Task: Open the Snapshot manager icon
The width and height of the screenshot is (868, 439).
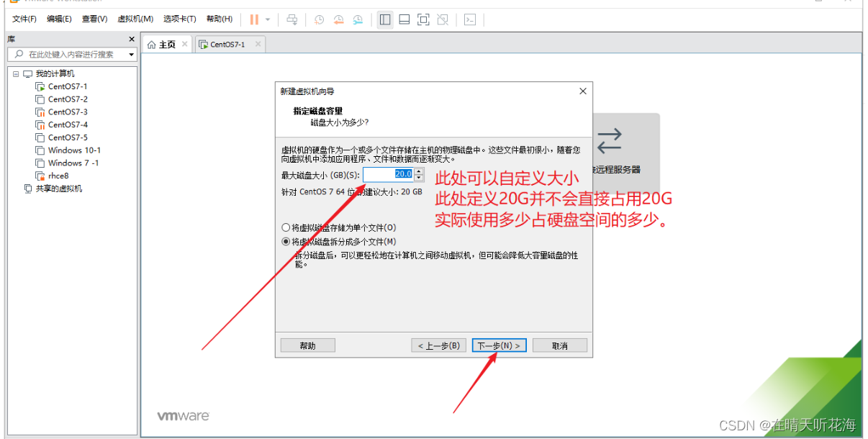Action: pyautogui.click(x=358, y=19)
